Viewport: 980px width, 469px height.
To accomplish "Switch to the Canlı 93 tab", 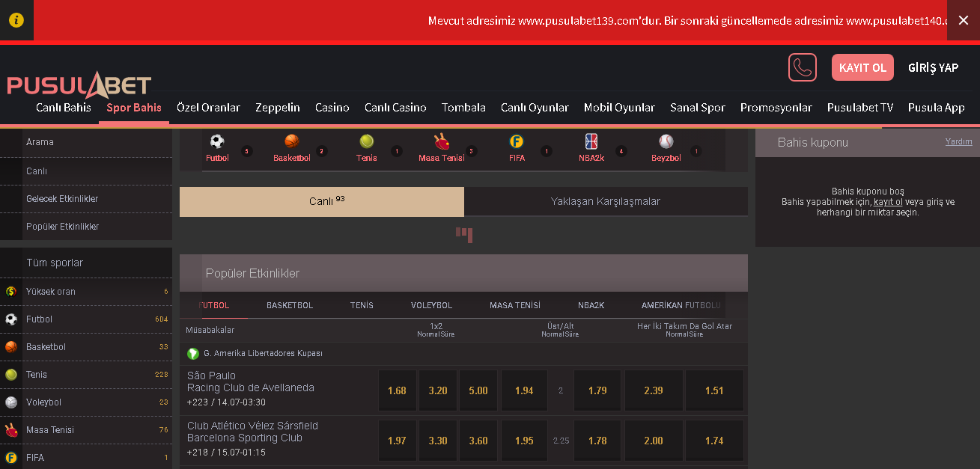I will (322, 202).
